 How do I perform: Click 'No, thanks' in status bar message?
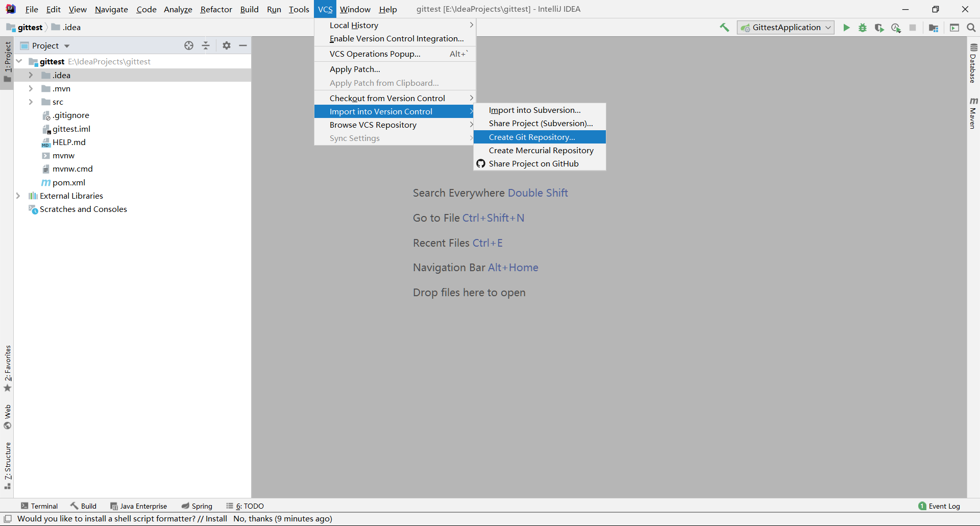pyautogui.click(x=253, y=519)
